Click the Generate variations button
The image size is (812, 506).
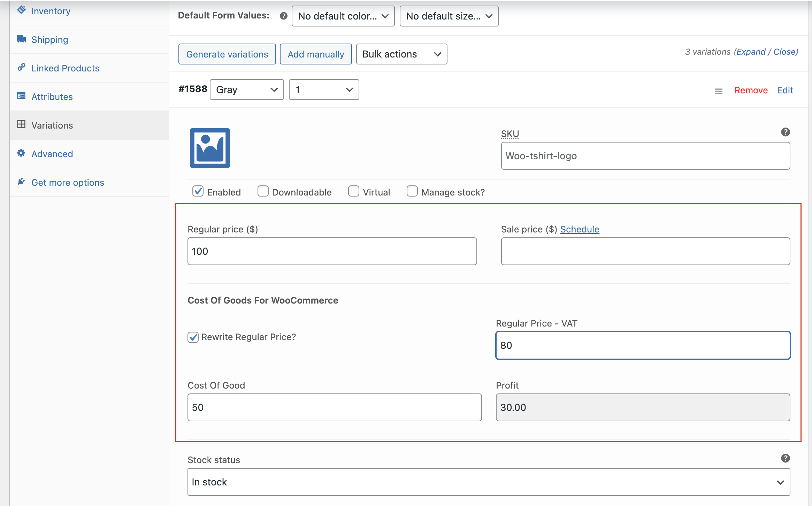click(227, 54)
